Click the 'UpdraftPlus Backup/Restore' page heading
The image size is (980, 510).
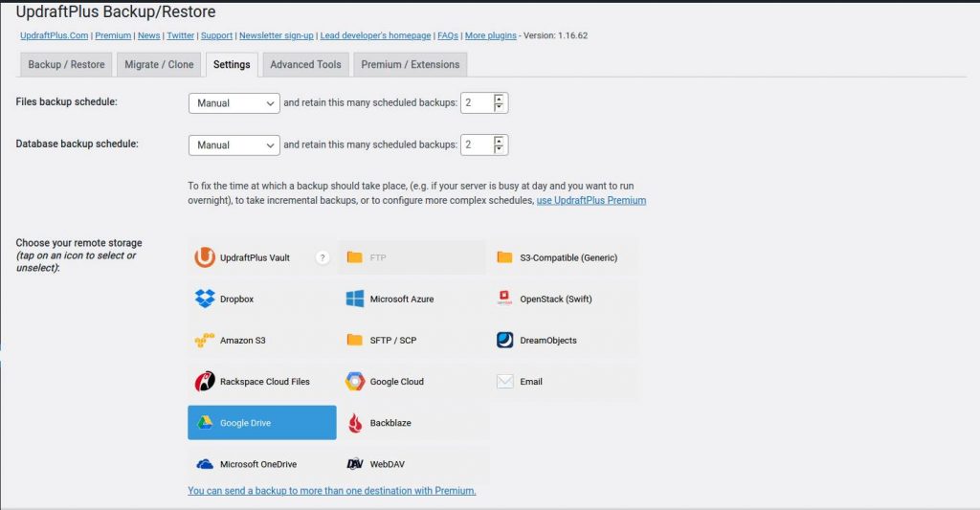(x=116, y=11)
